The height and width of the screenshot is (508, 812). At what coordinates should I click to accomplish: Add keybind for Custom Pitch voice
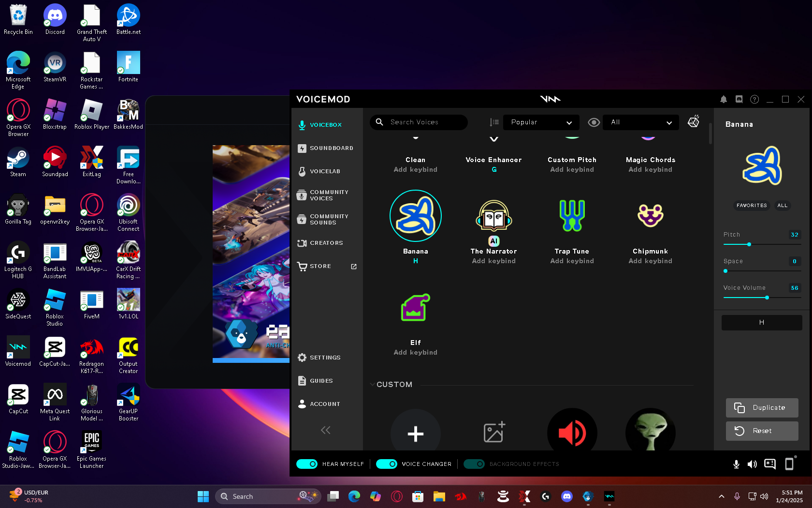point(572,170)
